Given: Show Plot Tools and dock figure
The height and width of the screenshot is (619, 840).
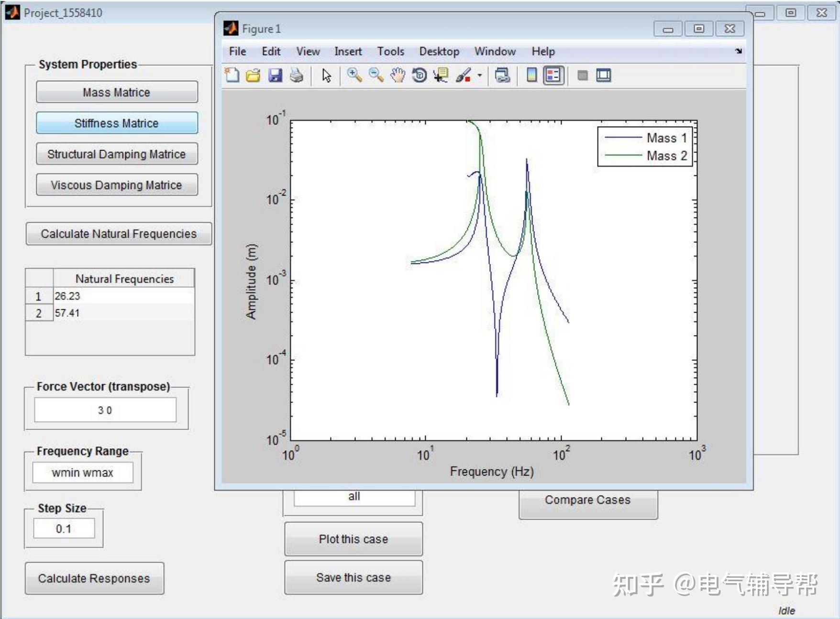Looking at the screenshot, I should point(604,75).
